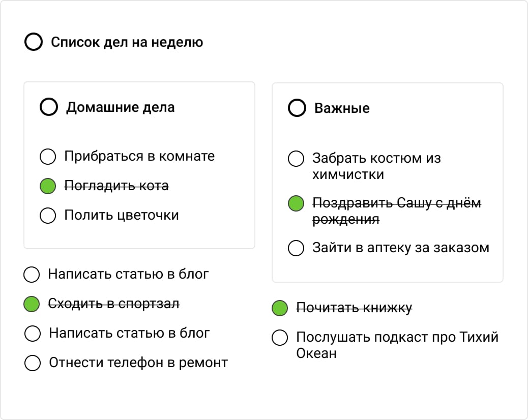Screen dimensions: 528x420
Task: Uncheck the green "Почитать книжку" circle
Action: click(x=280, y=308)
